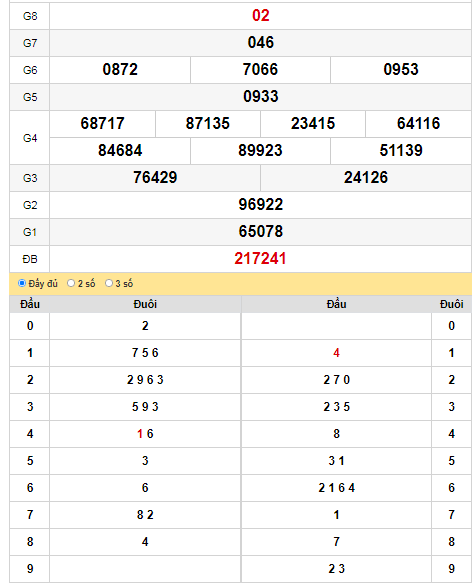Click G3 number 76429
Screen dimensions: 476x586
[155, 178]
